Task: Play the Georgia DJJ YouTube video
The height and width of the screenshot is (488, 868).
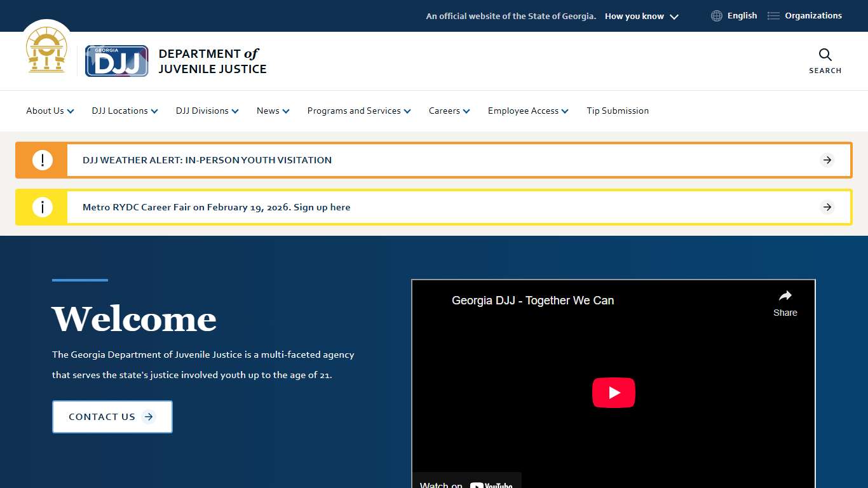Action: tap(613, 392)
